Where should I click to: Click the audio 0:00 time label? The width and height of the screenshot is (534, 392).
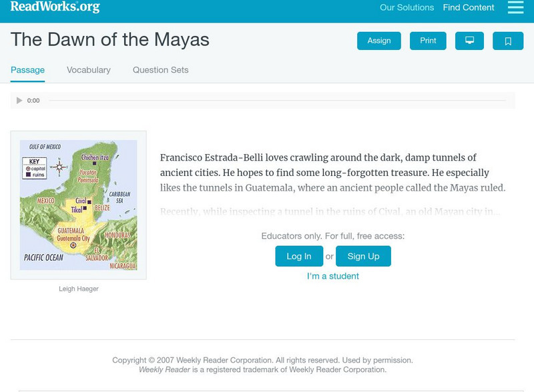(x=33, y=101)
